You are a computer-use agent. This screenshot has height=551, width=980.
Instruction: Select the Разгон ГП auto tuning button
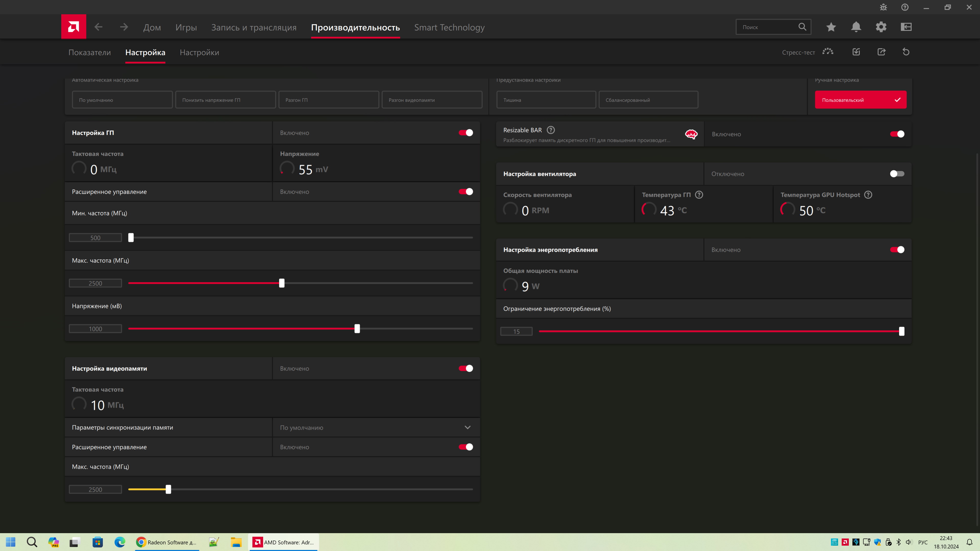tap(329, 100)
